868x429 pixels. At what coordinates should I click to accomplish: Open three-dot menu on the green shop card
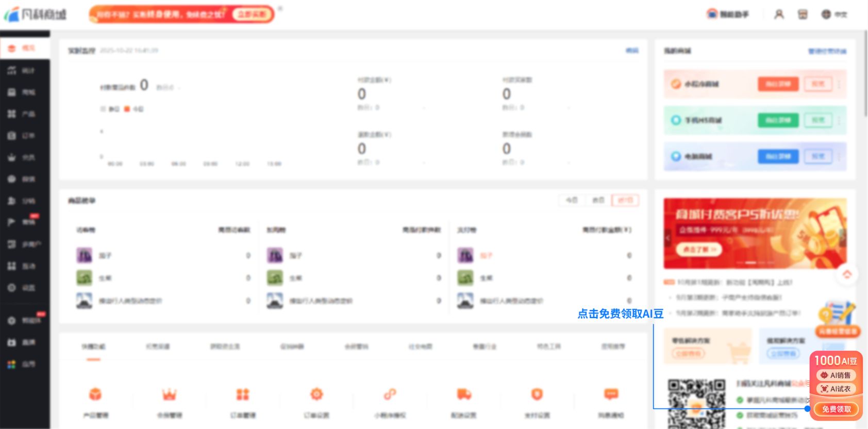[x=840, y=120]
